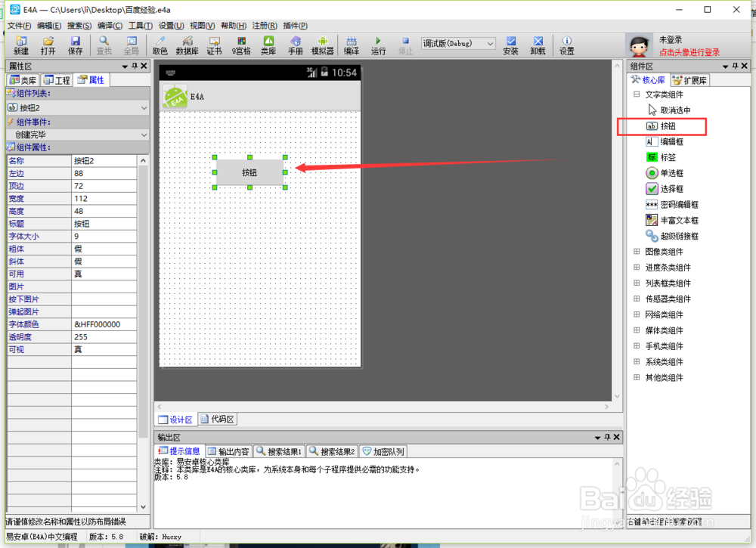
Task: Launch the 模拟器 (Emulator) icon
Action: pos(323,45)
